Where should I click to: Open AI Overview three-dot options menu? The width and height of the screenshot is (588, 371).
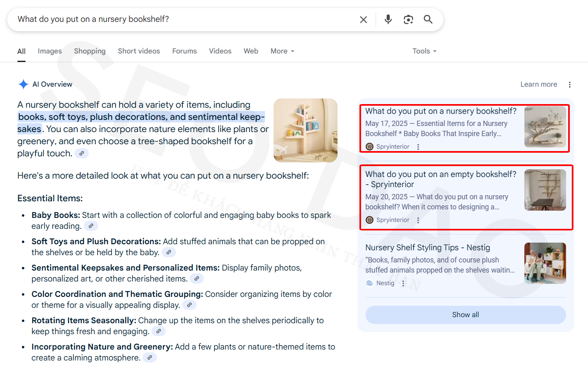point(569,85)
